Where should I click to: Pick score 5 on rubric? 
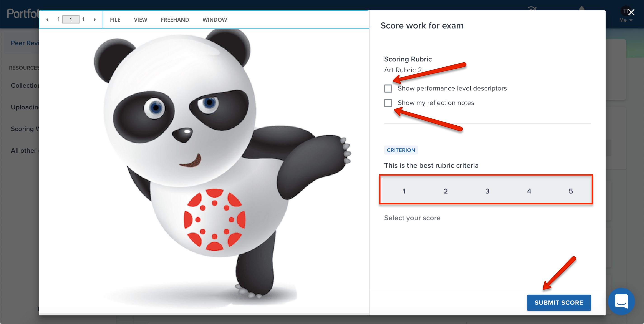coord(571,191)
